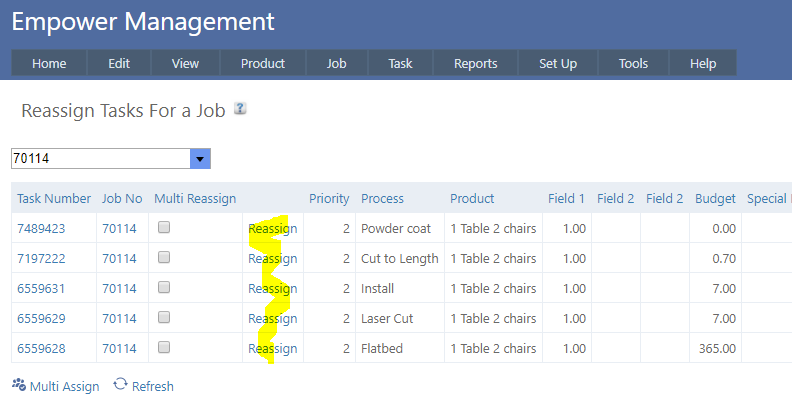The height and width of the screenshot is (410, 792).
Task: Select the Home menu item
Action: (x=49, y=63)
